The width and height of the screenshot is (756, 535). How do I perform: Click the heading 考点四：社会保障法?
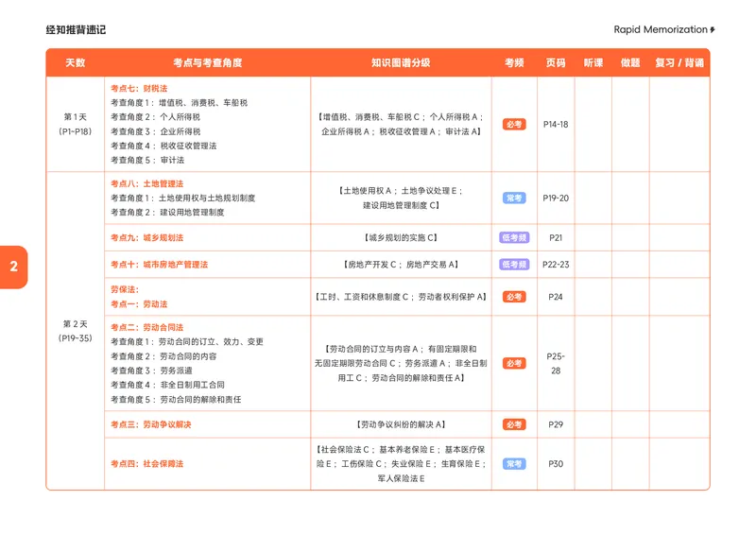click(x=147, y=463)
